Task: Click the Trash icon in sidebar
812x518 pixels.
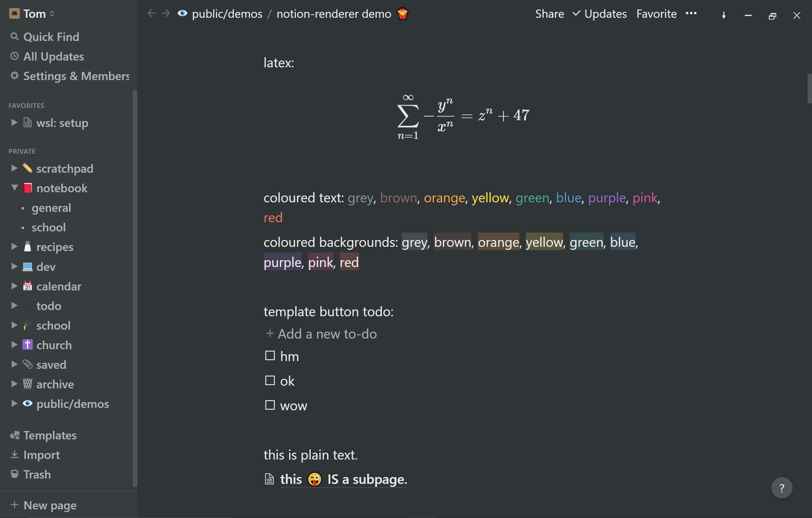Action: pyautogui.click(x=14, y=474)
